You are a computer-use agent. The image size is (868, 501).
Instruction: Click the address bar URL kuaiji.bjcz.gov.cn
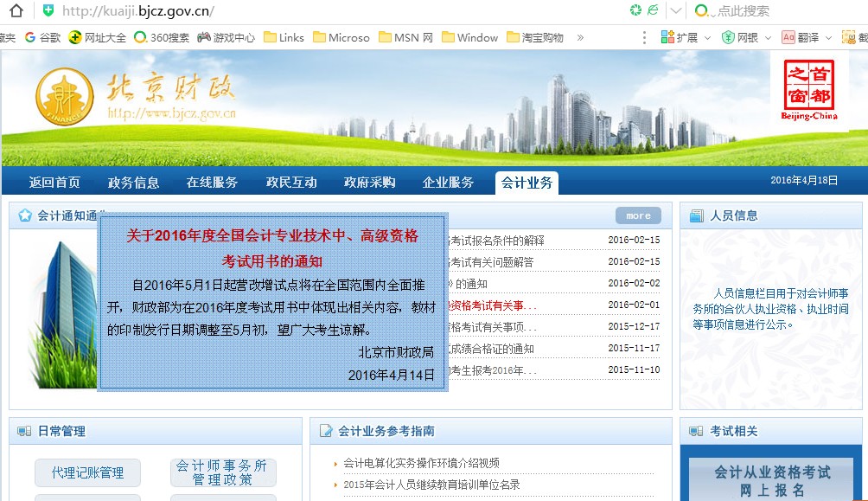coord(137,11)
